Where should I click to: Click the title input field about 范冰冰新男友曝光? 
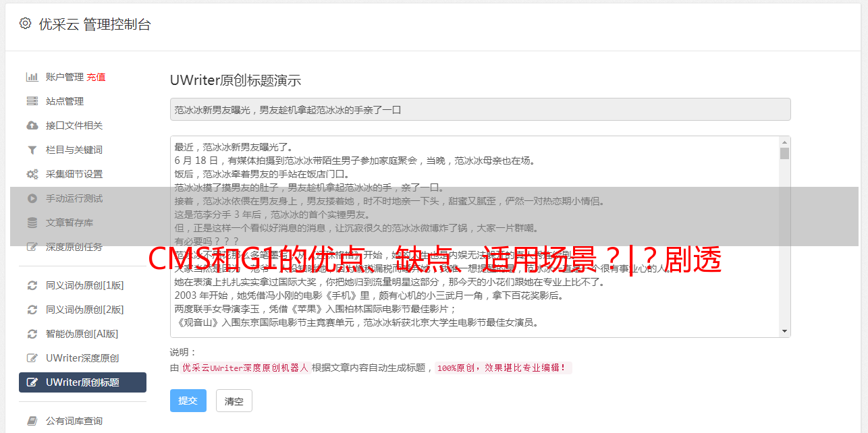[x=480, y=109]
